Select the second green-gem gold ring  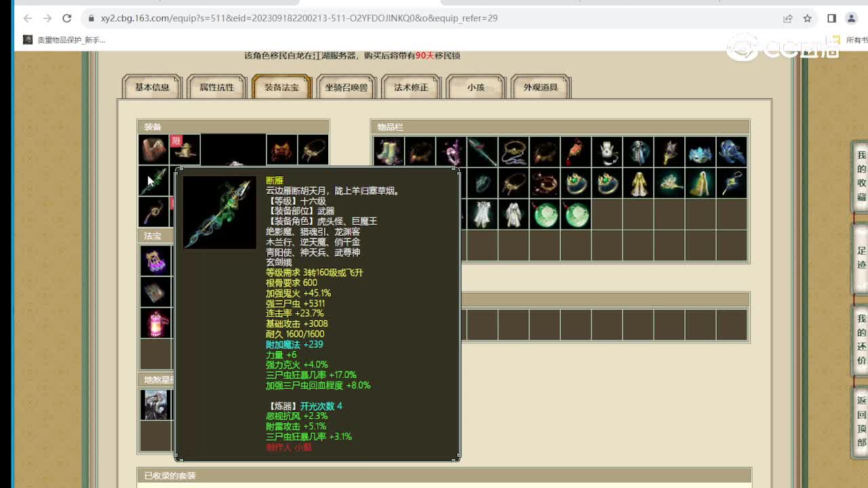[607, 183]
